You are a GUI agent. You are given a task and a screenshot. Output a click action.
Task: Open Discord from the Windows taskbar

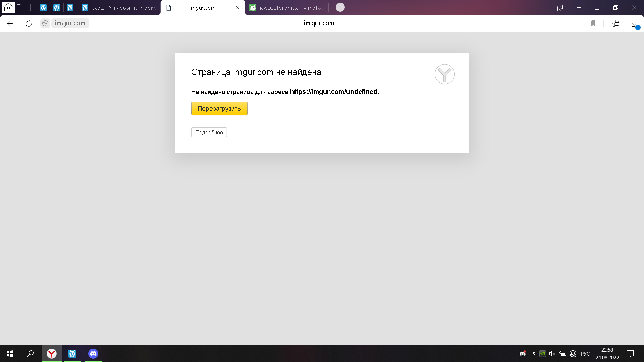tap(93, 354)
